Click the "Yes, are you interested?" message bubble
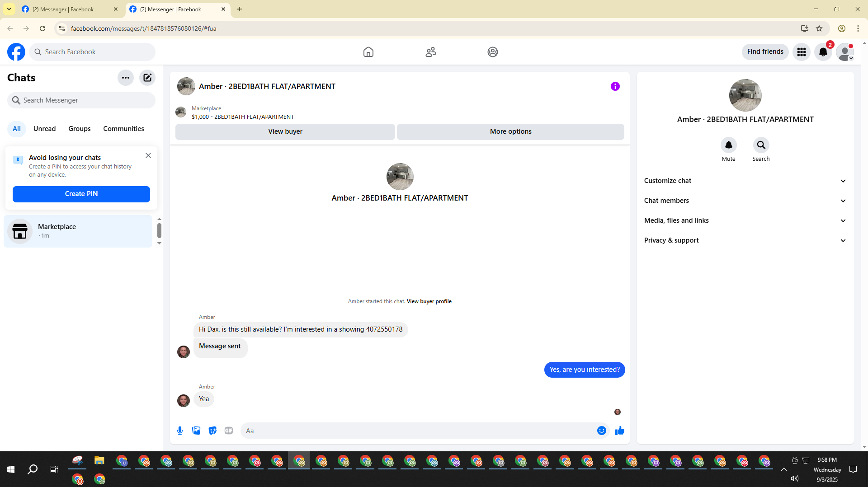868x487 pixels. point(585,370)
